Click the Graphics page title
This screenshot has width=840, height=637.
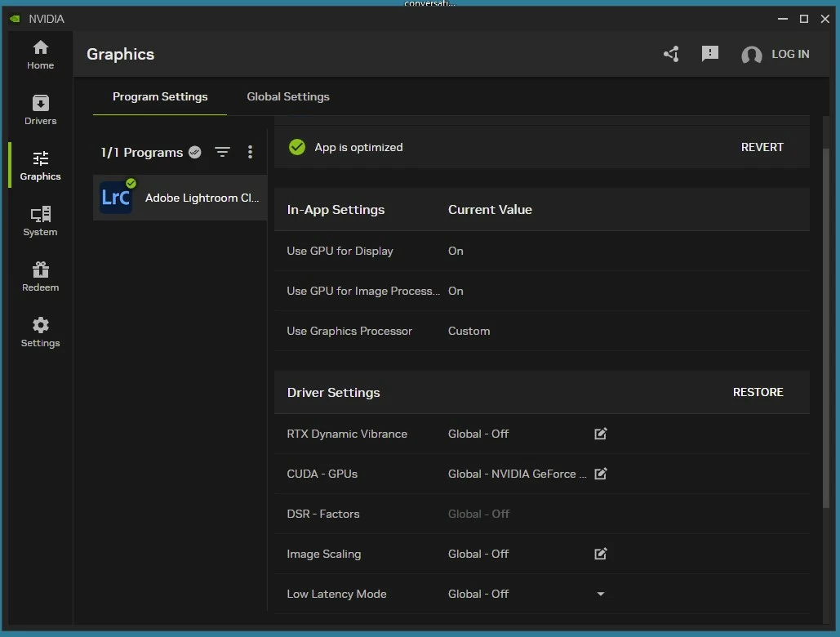(x=121, y=54)
